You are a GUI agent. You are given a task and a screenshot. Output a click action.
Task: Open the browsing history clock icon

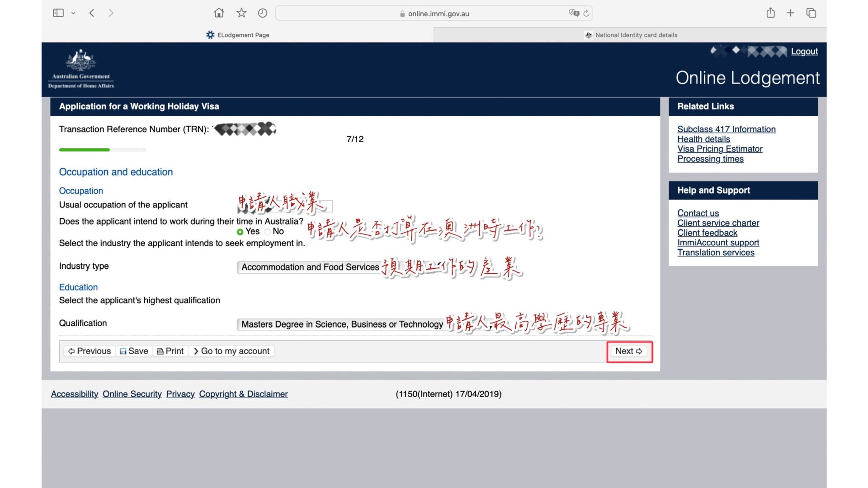263,13
